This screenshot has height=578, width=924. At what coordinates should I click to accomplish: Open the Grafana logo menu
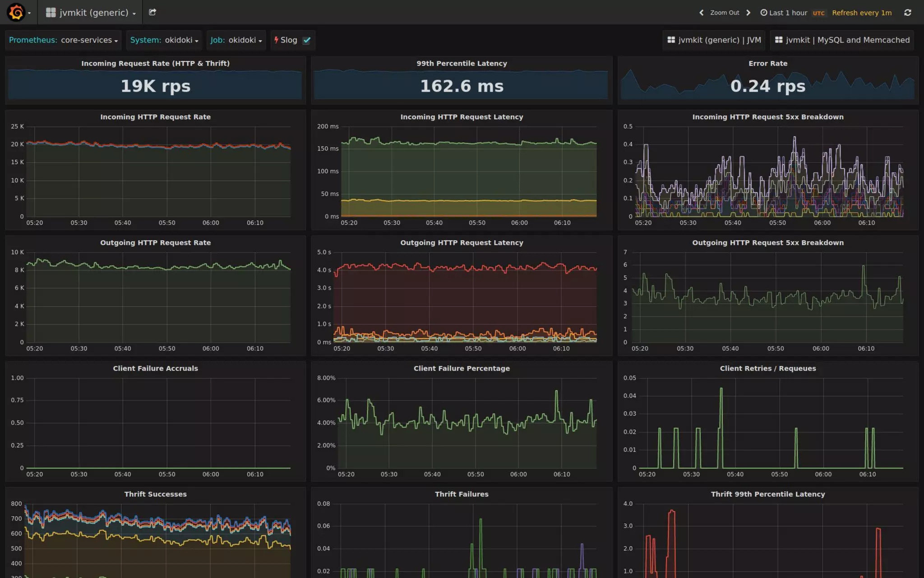tap(16, 12)
